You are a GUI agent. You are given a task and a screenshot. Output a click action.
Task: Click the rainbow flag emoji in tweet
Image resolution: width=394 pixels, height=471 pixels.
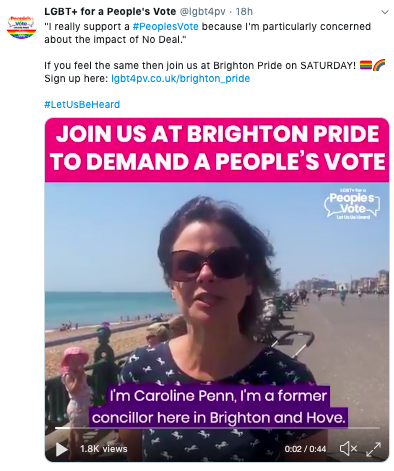pos(366,65)
